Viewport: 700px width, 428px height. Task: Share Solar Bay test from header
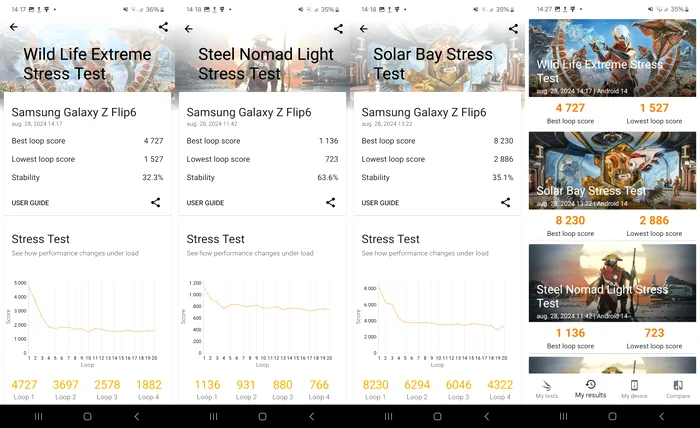(x=513, y=29)
